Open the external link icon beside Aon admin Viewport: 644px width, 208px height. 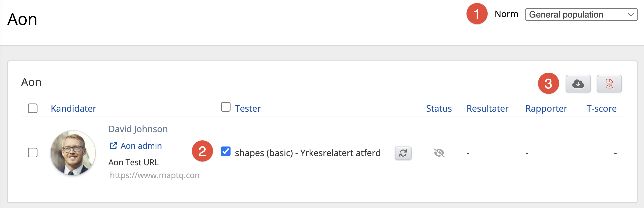(x=113, y=146)
